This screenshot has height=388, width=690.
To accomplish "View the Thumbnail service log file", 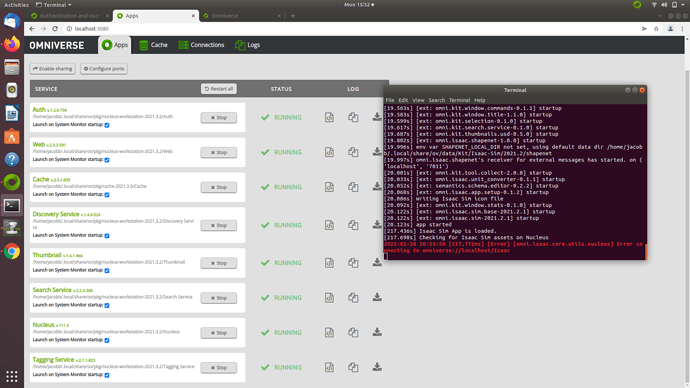I will (x=329, y=263).
